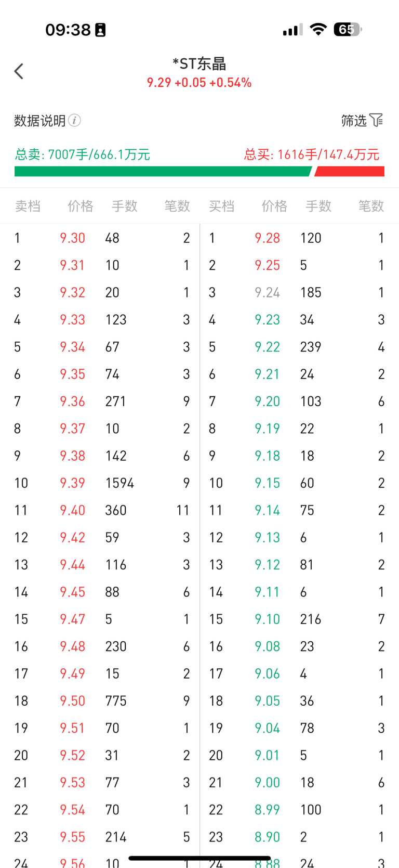Tap the red total buy bar segment
The height and width of the screenshot is (868, 399).
tap(350, 172)
